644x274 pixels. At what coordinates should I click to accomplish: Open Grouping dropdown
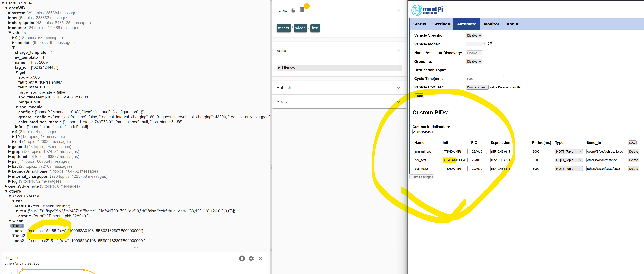click(474, 62)
